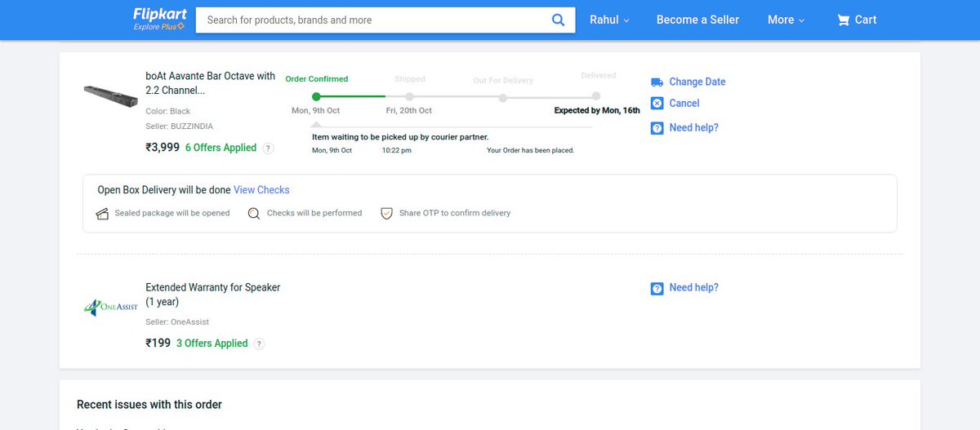Image resolution: width=980 pixels, height=430 pixels.
Task: Click Your Order has been placed text
Action: pyautogui.click(x=531, y=150)
